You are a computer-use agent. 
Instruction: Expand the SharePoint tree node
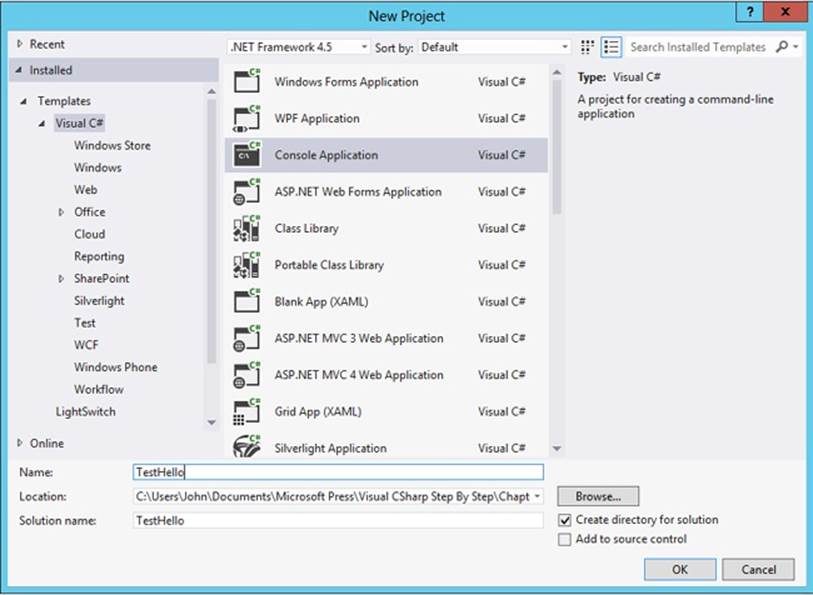pyautogui.click(x=61, y=278)
